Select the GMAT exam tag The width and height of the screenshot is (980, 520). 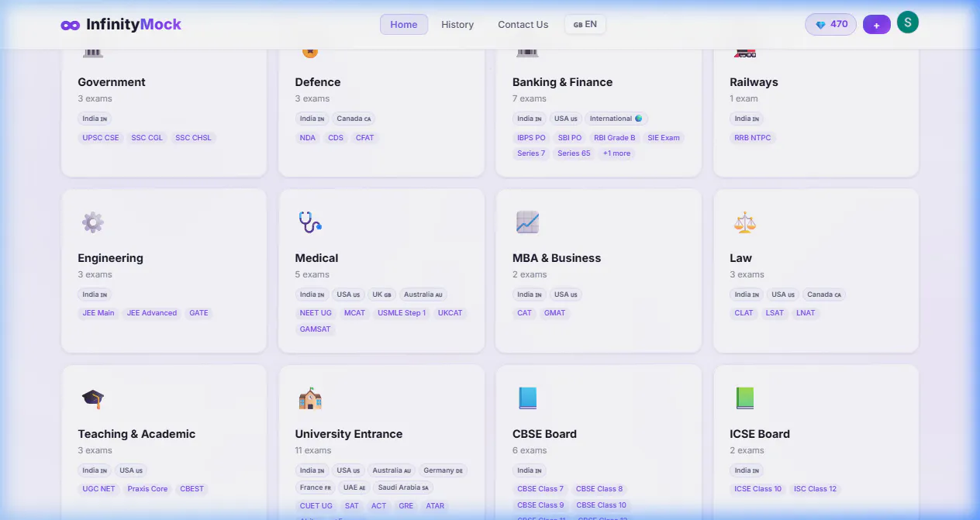coord(555,313)
